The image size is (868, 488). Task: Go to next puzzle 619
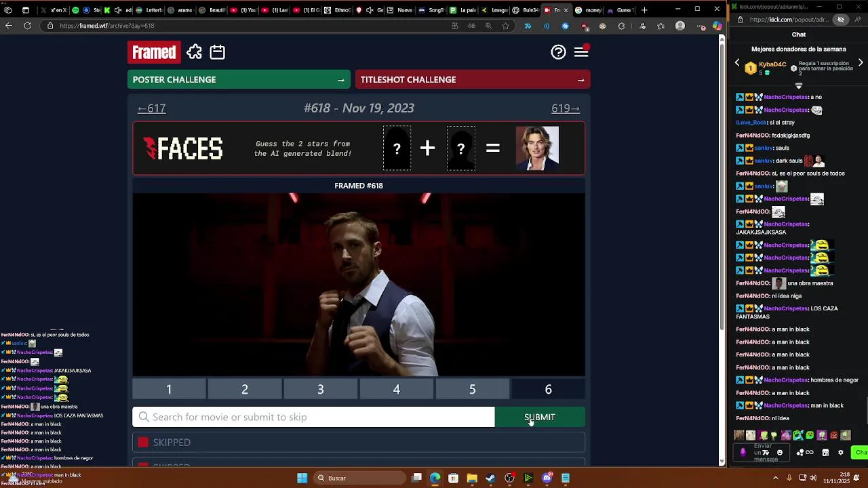coord(566,108)
